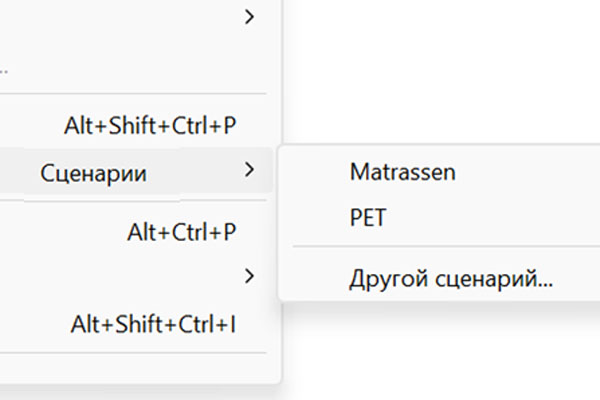Viewport: 600px width, 400px height.
Task: Expand the chevron below Alt+Ctrl+P item
Action: (249, 275)
